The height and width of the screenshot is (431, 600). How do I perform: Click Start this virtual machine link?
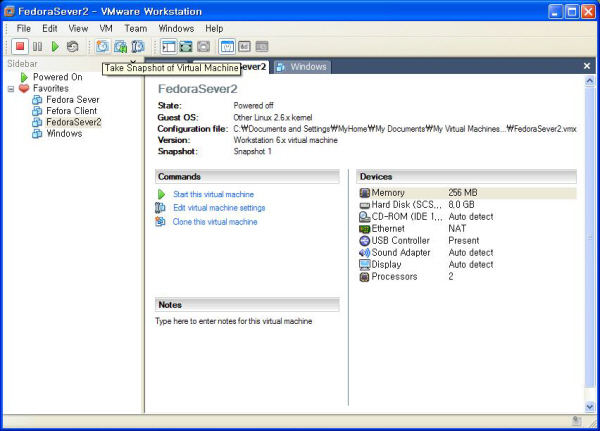coord(213,194)
